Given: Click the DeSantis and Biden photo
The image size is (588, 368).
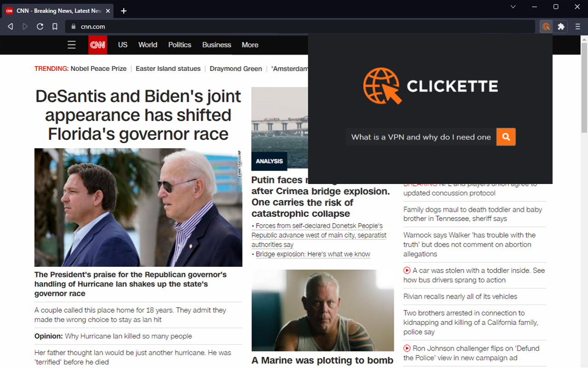Looking at the screenshot, I should click(x=138, y=207).
